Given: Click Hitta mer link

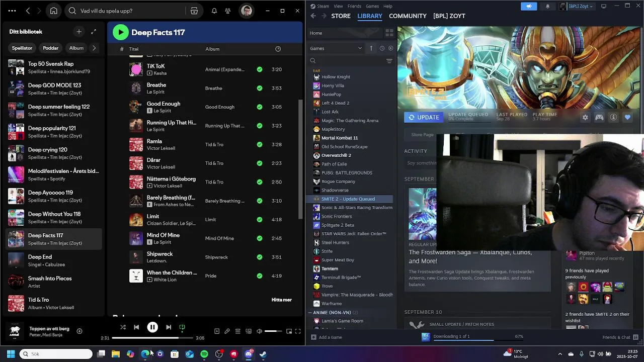Looking at the screenshot, I should pos(281,300).
